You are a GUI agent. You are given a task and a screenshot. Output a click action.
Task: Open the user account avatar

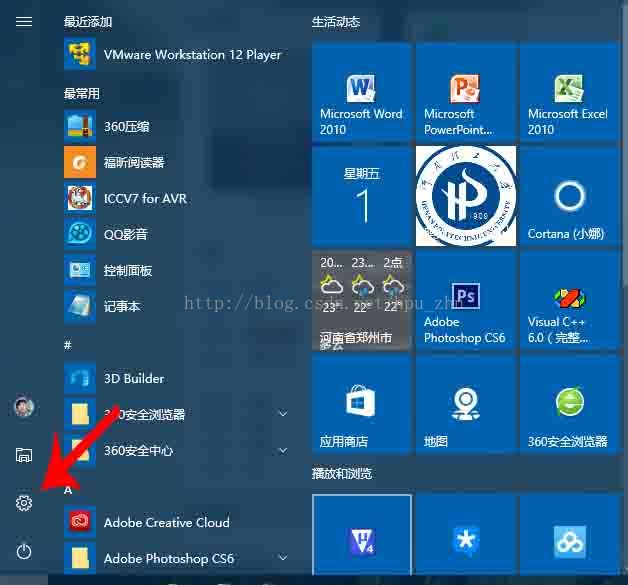coord(24,407)
